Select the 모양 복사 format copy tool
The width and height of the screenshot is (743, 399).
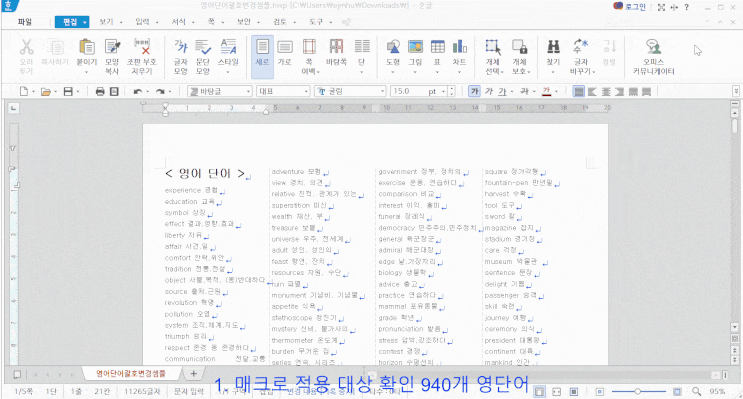112,56
